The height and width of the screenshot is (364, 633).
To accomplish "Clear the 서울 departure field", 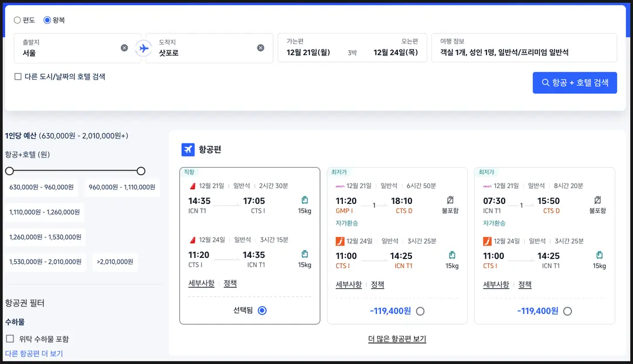I will coord(124,48).
